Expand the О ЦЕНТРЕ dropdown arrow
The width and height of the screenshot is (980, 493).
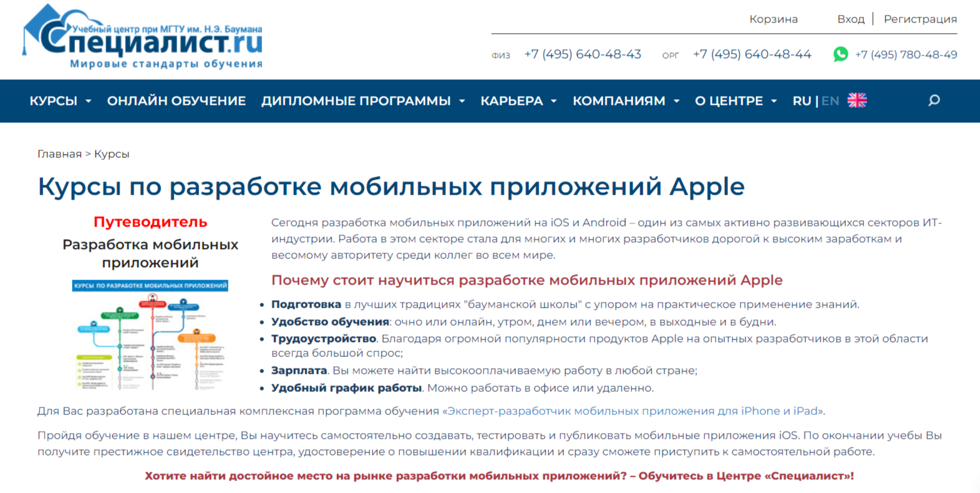774,101
